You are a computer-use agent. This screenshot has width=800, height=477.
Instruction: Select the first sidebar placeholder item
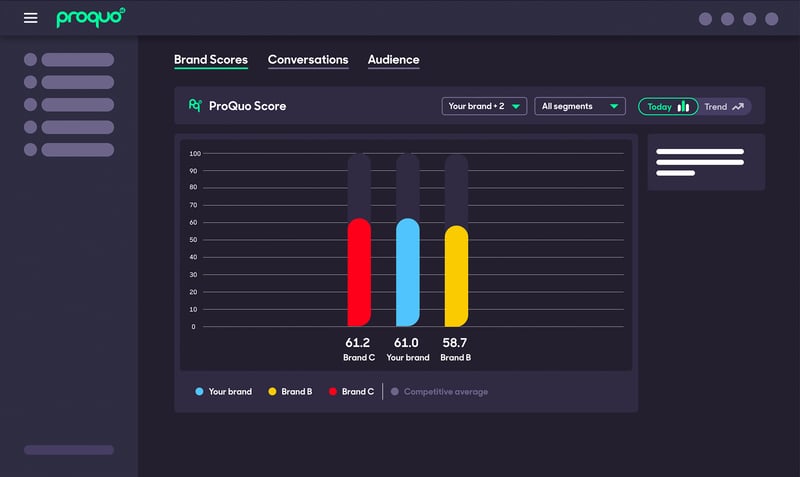pyautogui.click(x=69, y=60)
